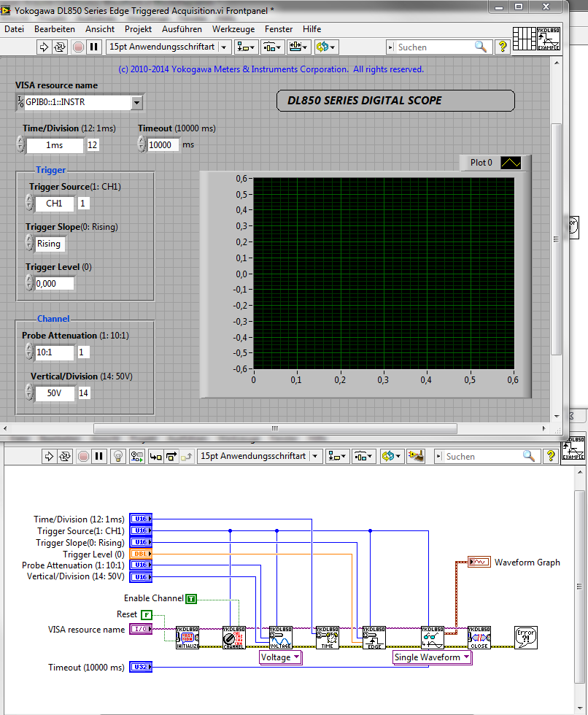Open block diagram Reorder menu
This screenshot has width=588, height=715.
(x=392, y=456)
